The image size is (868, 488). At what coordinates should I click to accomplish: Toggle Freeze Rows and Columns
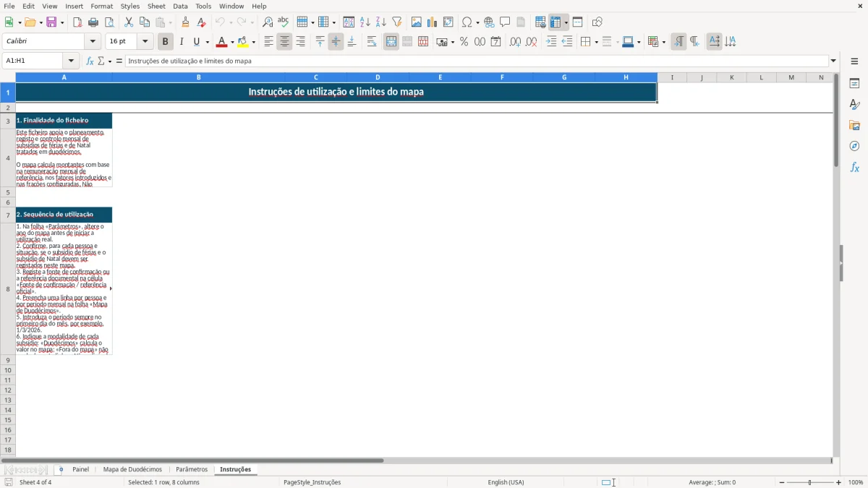pos(556,22)
